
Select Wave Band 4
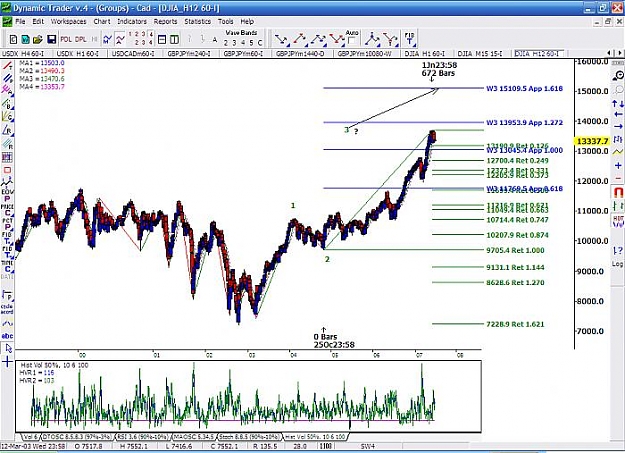pyautogui.click(x=243, y=43)
